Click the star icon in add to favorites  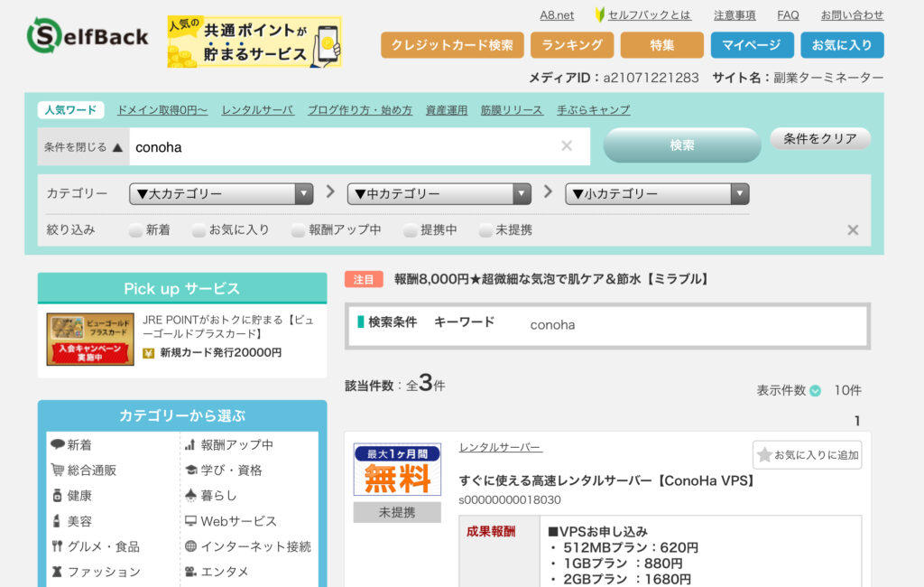point(764,455)
